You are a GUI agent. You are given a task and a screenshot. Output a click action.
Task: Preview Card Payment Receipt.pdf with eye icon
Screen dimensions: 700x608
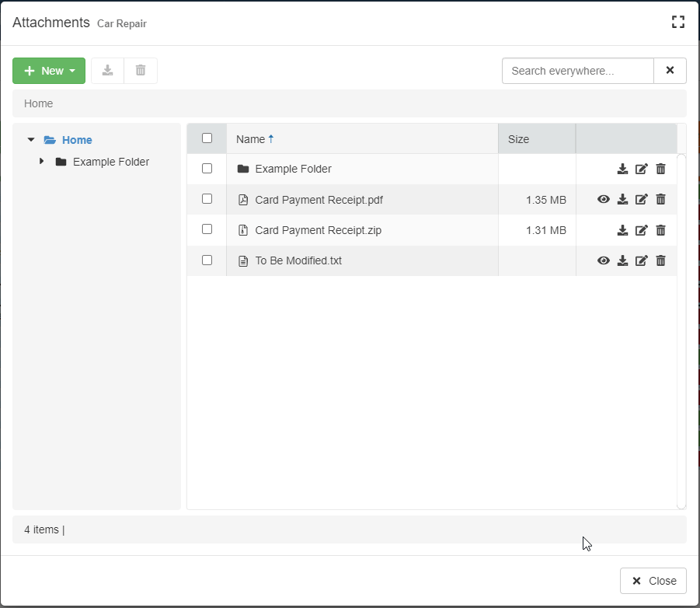[604, 199]
